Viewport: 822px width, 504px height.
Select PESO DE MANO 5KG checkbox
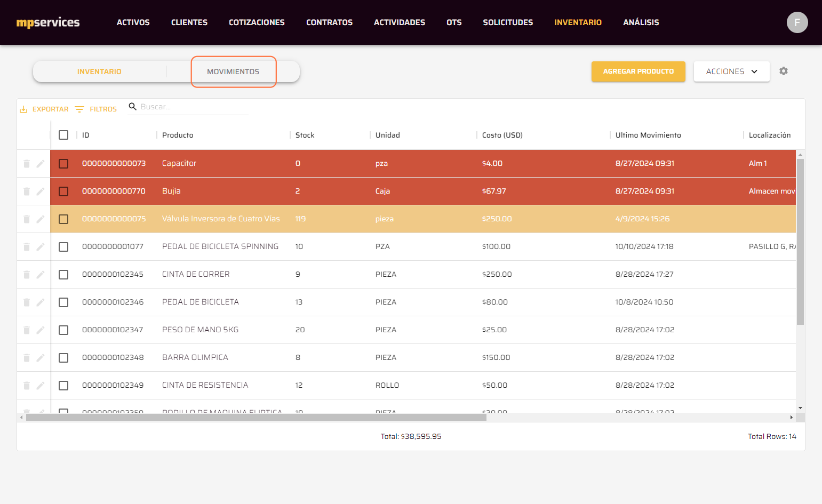tap(63, 330)
